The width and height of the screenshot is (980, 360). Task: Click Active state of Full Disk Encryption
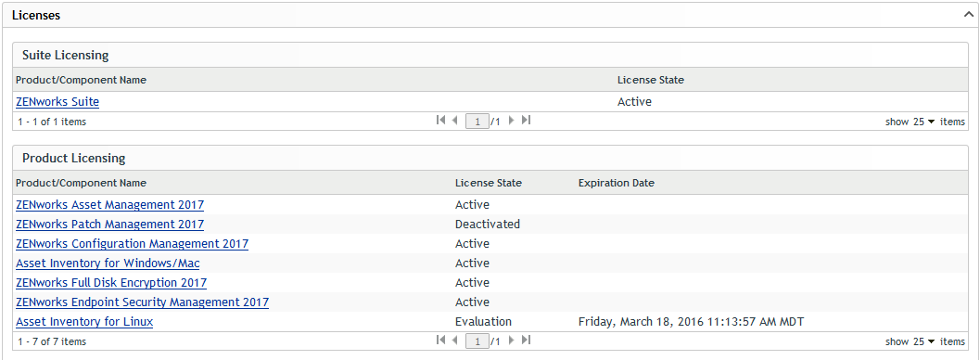click(x=472, y=282)
